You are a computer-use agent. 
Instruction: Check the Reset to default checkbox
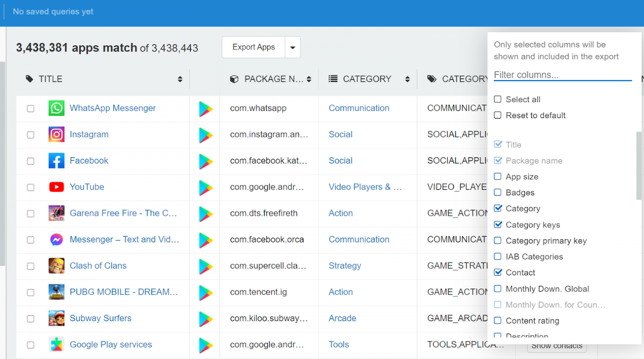coord(498,115)
